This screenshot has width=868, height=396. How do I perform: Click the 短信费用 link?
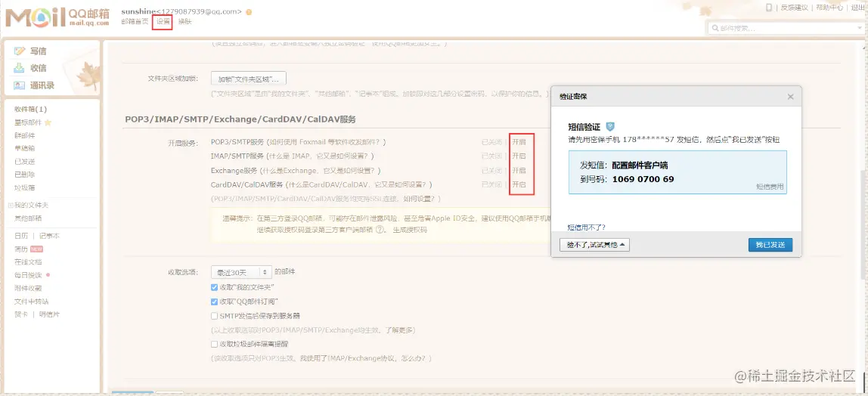[x=770, y=187]
